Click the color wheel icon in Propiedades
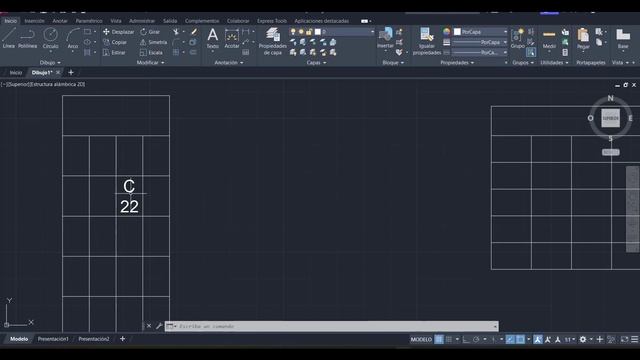Viewport: 640px width, 360px height. [447, 32]
